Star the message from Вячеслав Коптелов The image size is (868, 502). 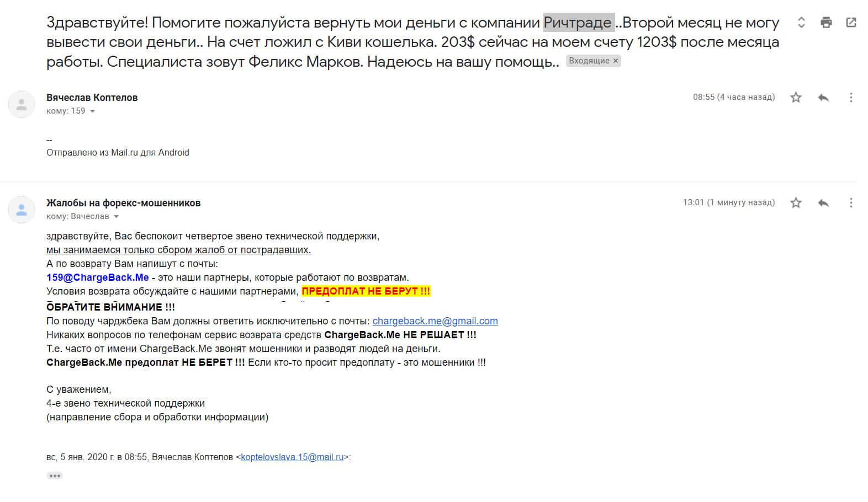[796, 98]
